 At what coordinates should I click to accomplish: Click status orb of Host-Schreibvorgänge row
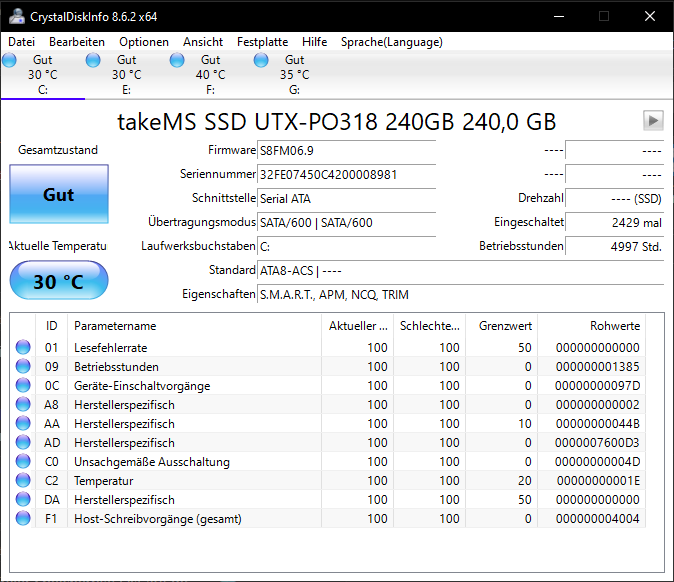pos(23,518)
